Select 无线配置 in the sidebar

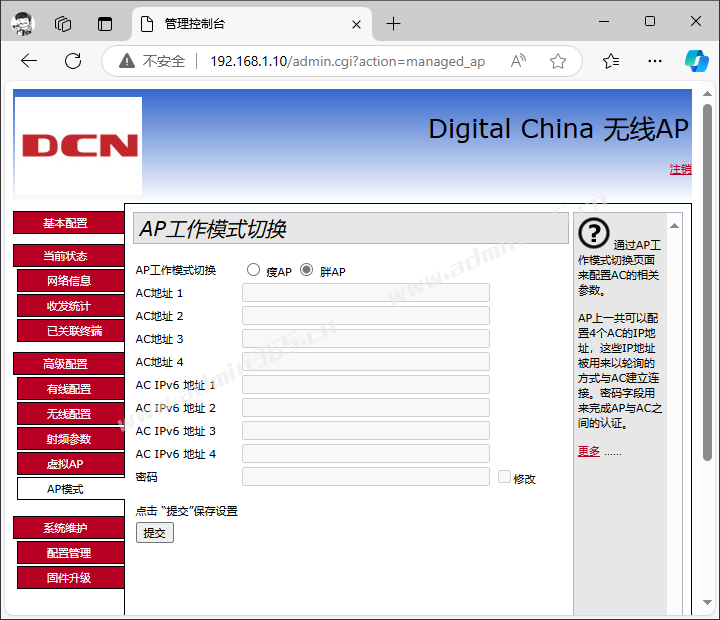pyautogui.click(x=71, y=414)
